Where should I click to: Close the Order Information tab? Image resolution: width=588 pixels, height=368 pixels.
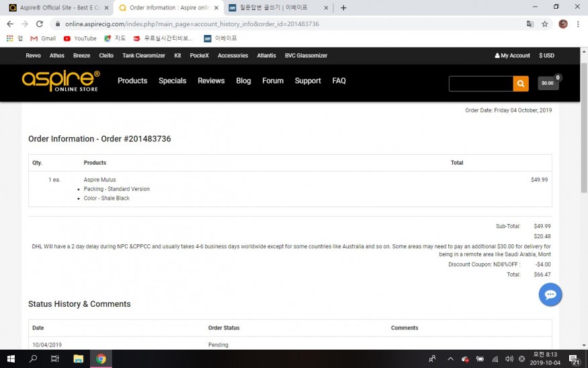216,8
